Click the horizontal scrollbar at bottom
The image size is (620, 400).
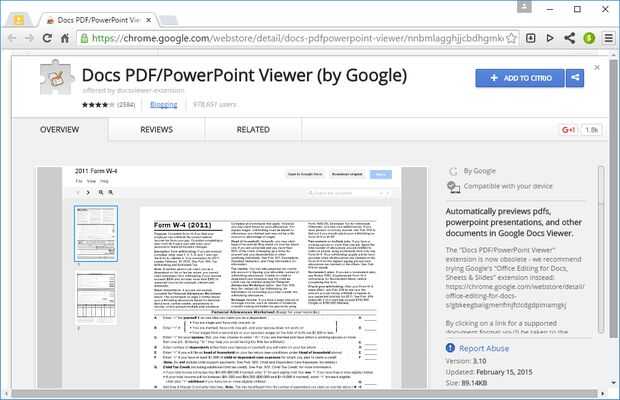304,394
